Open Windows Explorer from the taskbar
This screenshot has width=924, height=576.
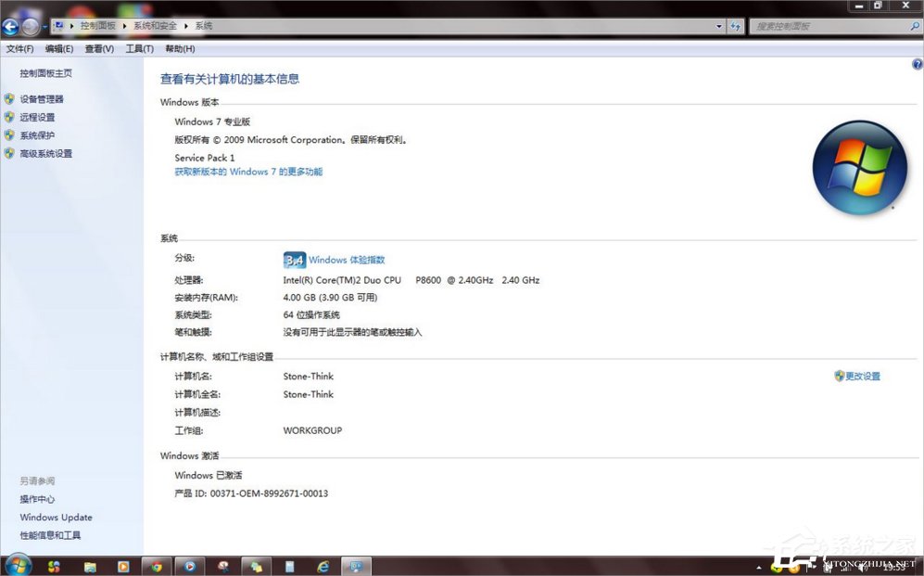click(89, 566)
